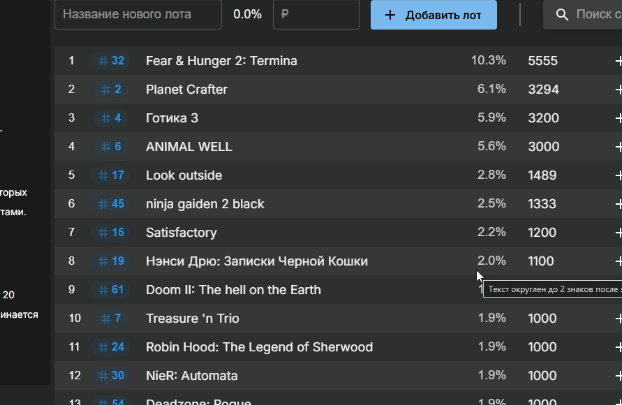Click the #61 badge for the Doom II lot

pyautogui.click(x=111, y=290)
